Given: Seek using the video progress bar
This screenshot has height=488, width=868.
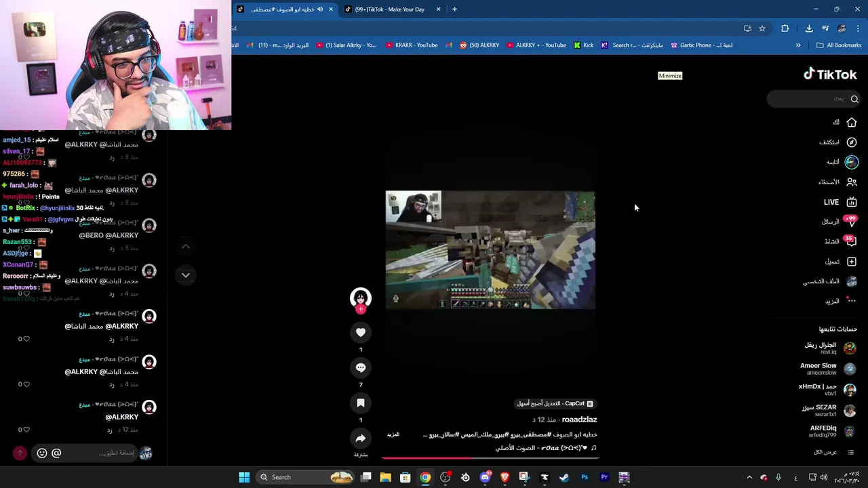Looking at the screenshot, I should (x=491, y=458).
